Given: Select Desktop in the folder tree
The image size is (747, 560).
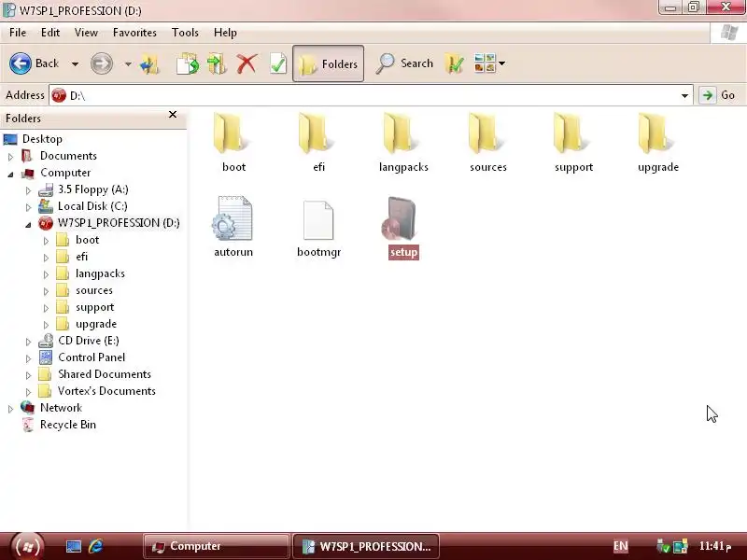Looking at the screenshot, I should tap(42, 139).
